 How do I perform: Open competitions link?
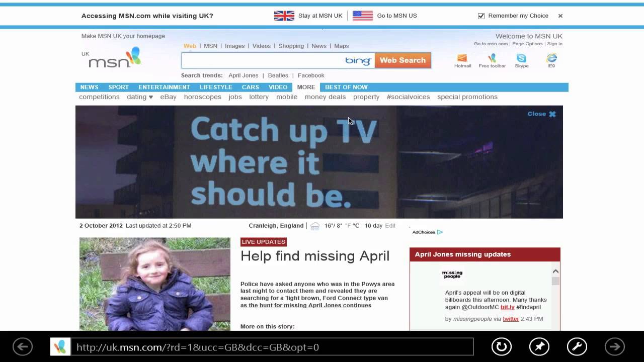click(99, 97)
